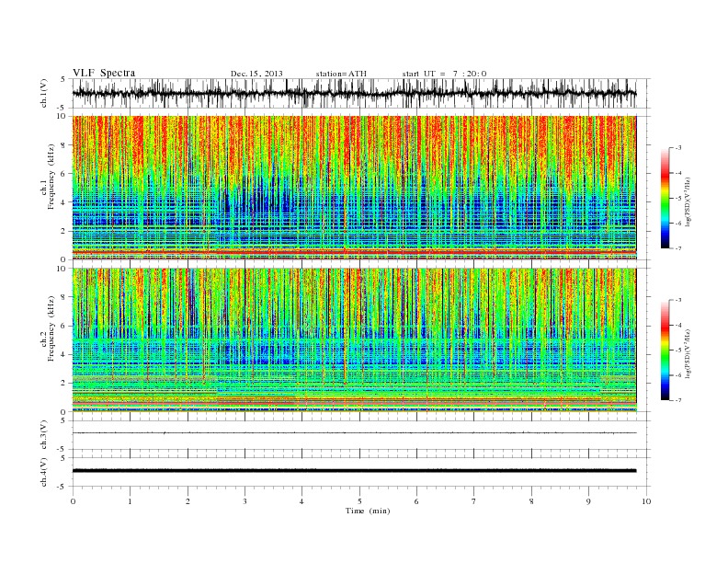Click inside the ch.1 spectrogram panel
Screen dimensions: 728x563
click(354, 188)
